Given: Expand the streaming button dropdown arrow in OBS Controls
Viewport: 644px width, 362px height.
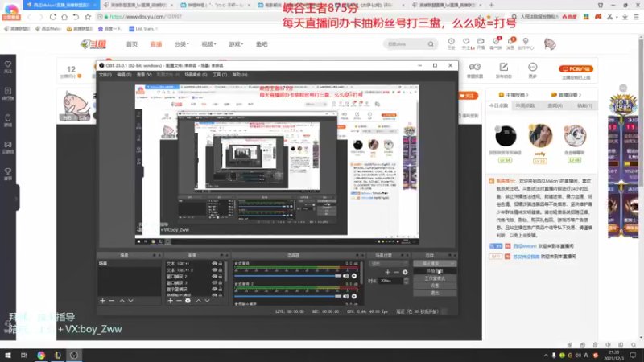Looking at the screenshot, I should [x=452, y=264].
